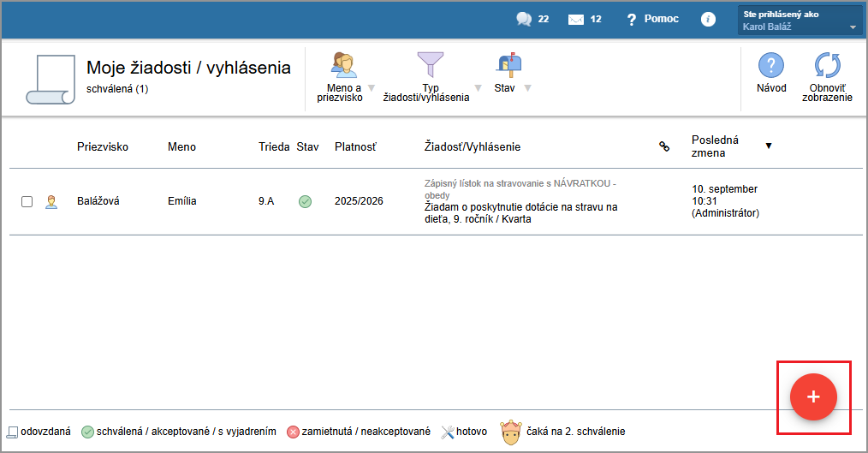Click the link chain column icon
868x453 pixels.
coord(663,146)
